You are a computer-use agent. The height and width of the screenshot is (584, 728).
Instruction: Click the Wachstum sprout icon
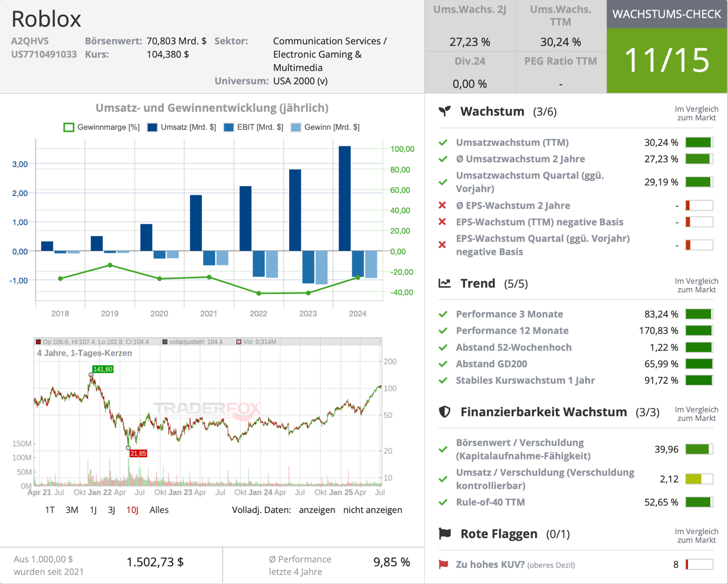pos(445,111)
